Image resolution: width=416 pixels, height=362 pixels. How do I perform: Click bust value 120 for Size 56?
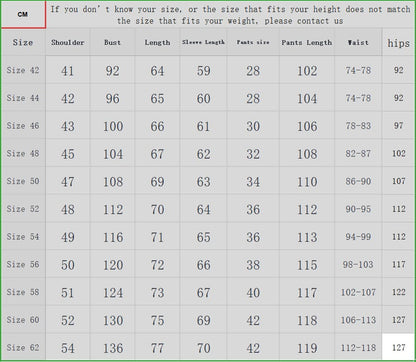point(113,265)
